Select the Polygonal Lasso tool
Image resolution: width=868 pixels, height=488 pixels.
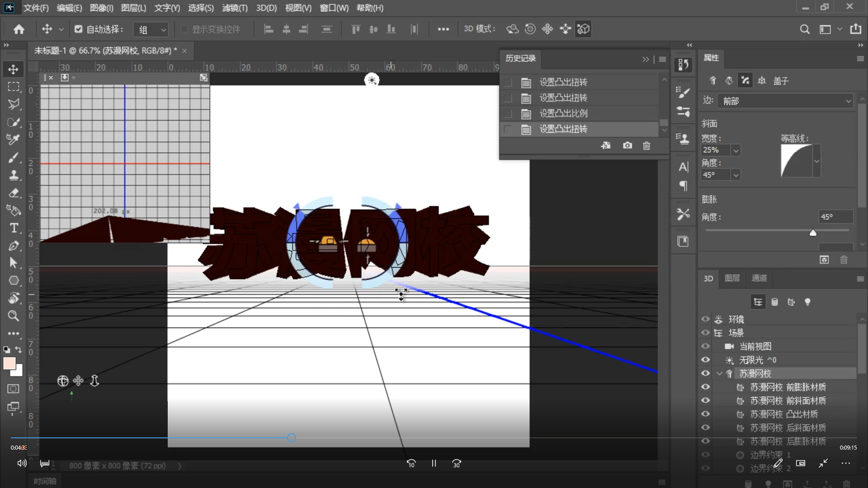[x=13, y=104]
